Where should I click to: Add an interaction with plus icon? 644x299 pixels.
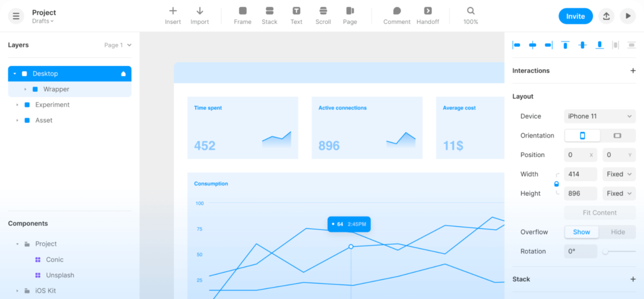[633, 70]
